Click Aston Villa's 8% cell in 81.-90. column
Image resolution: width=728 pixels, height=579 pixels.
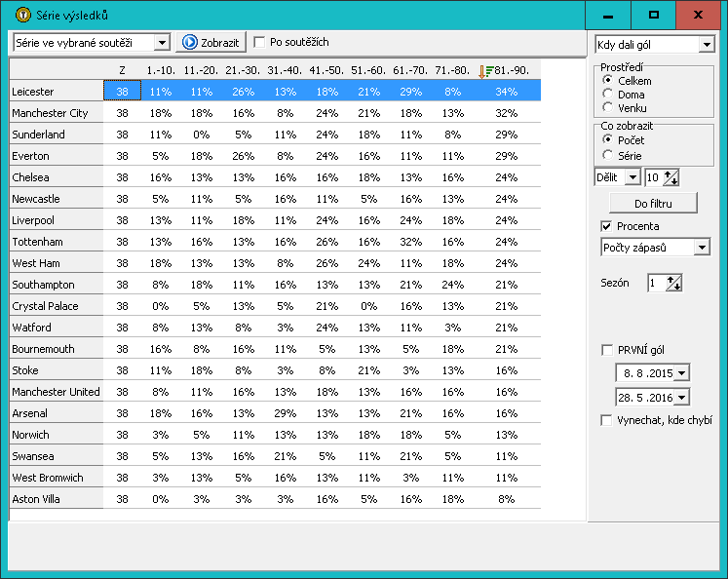[507, 499]
